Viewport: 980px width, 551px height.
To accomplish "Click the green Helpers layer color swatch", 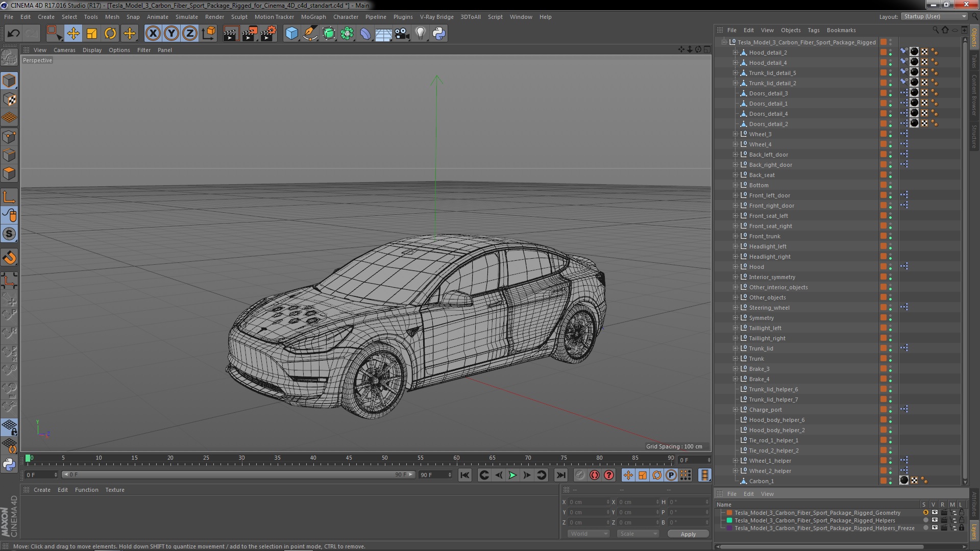I will click(729, 520).
